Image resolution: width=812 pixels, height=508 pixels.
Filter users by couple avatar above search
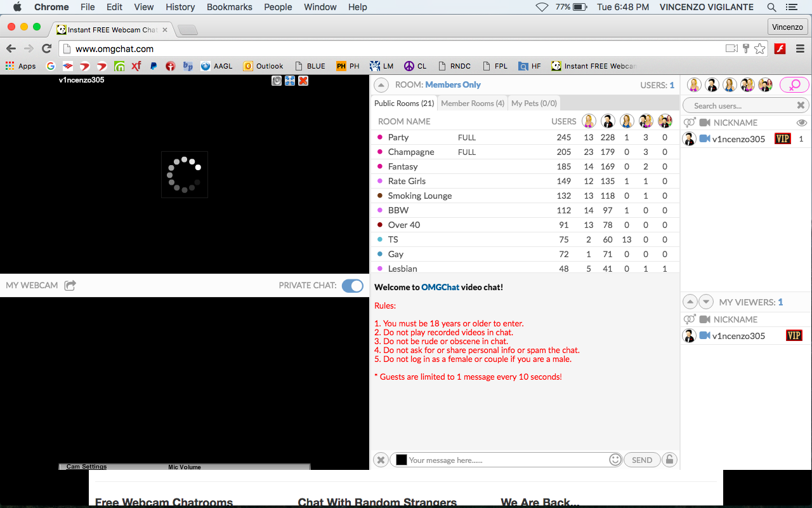(x=748, y=85)
